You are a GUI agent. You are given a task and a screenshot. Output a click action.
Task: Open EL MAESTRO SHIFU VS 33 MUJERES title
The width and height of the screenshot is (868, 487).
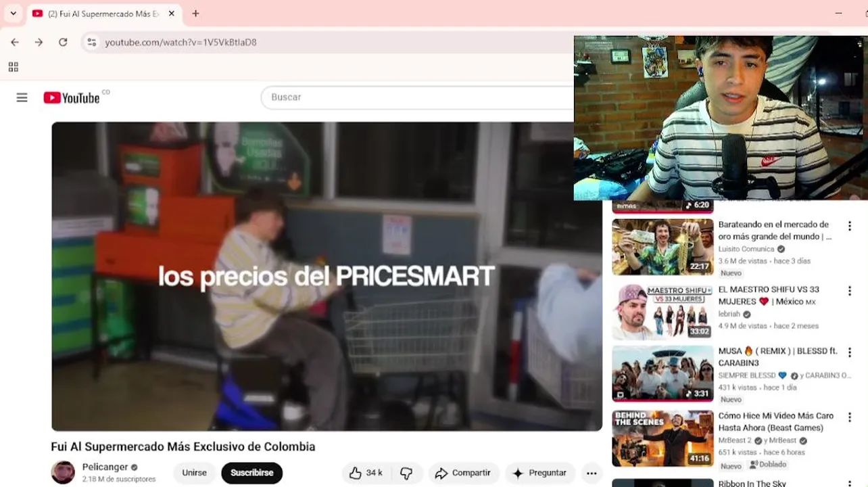pos(769,295)
